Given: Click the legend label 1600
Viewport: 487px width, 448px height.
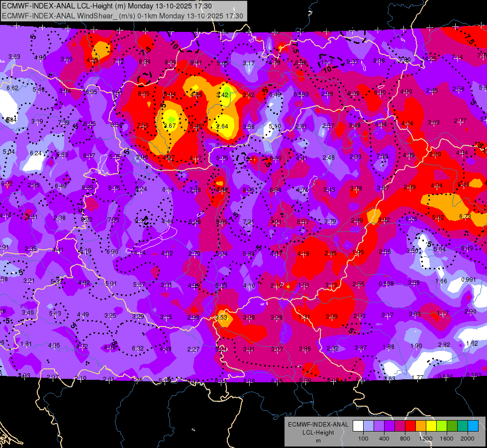Looking at the screenshot, I should [447, 439].
